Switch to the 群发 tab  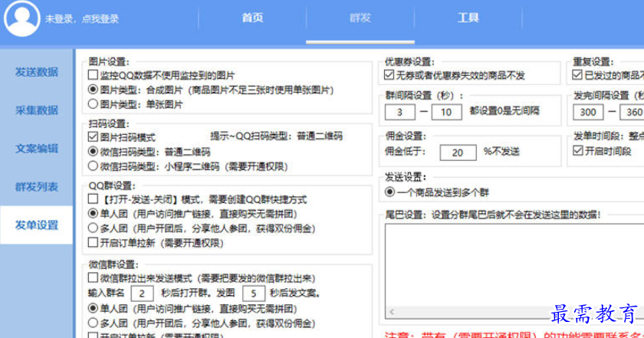point(360,18)
